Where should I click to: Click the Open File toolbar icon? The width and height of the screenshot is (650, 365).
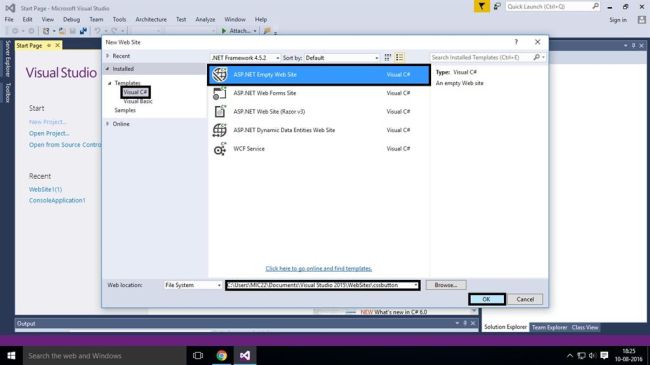tap(62, 31)
